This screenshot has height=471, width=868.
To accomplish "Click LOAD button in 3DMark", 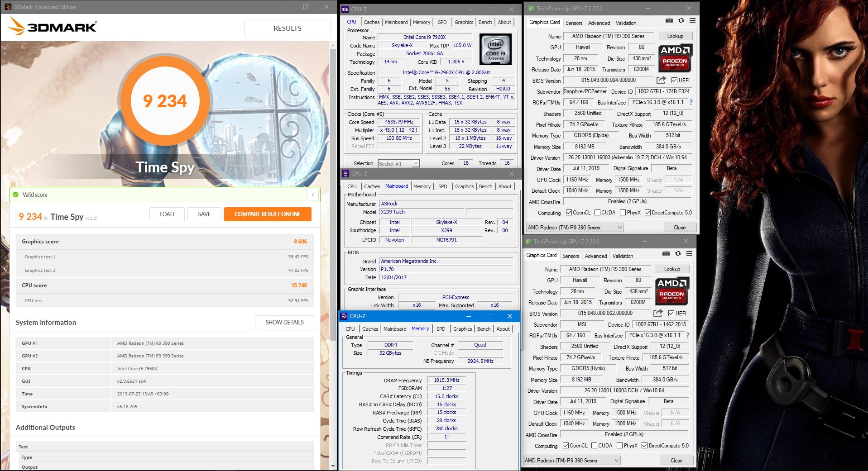I will (167, 214).
